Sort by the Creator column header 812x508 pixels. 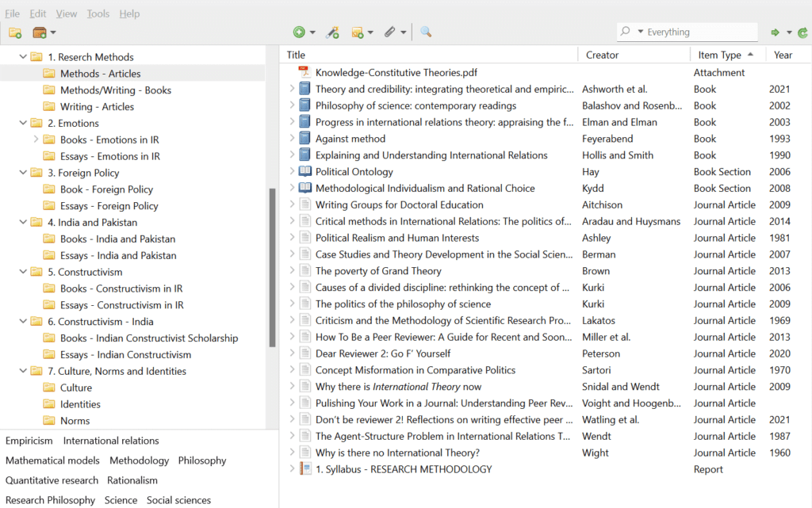[x=634, y=55]
